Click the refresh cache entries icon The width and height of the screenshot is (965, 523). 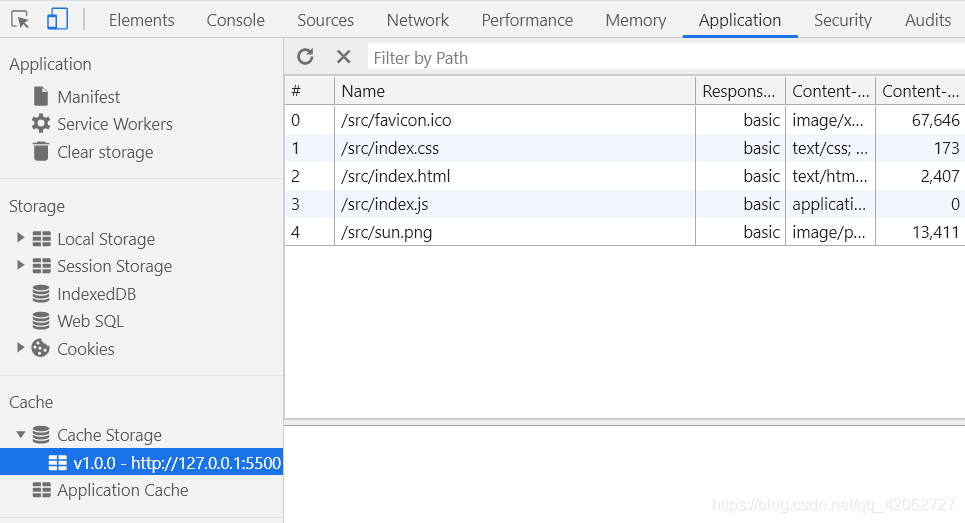[x=305, y=57]
